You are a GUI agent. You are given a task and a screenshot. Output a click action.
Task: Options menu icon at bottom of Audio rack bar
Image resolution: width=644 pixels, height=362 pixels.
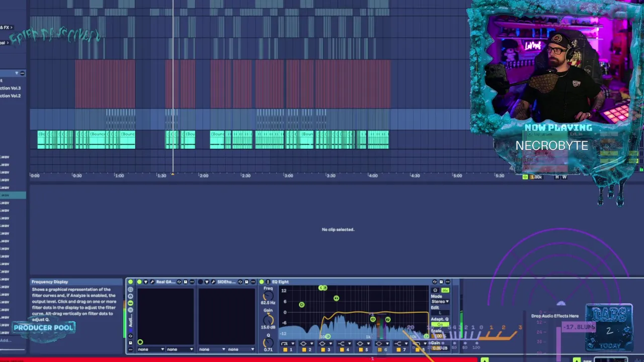(x=130, y=349)
